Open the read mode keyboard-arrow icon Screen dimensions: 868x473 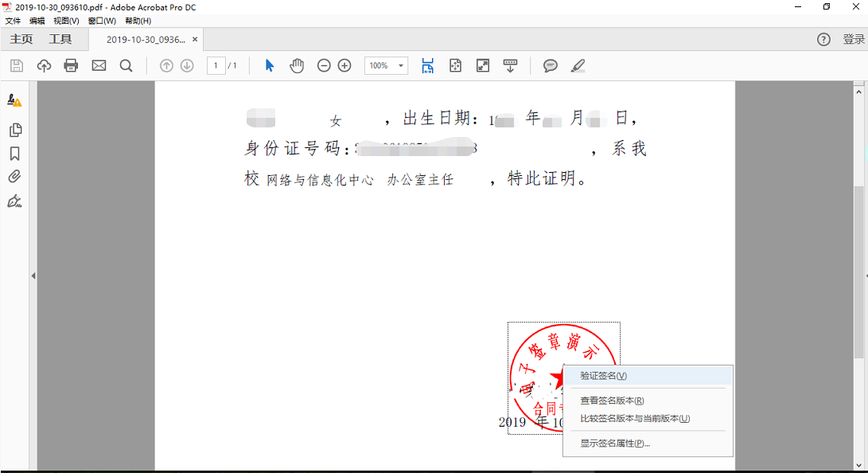pos(510,66)
